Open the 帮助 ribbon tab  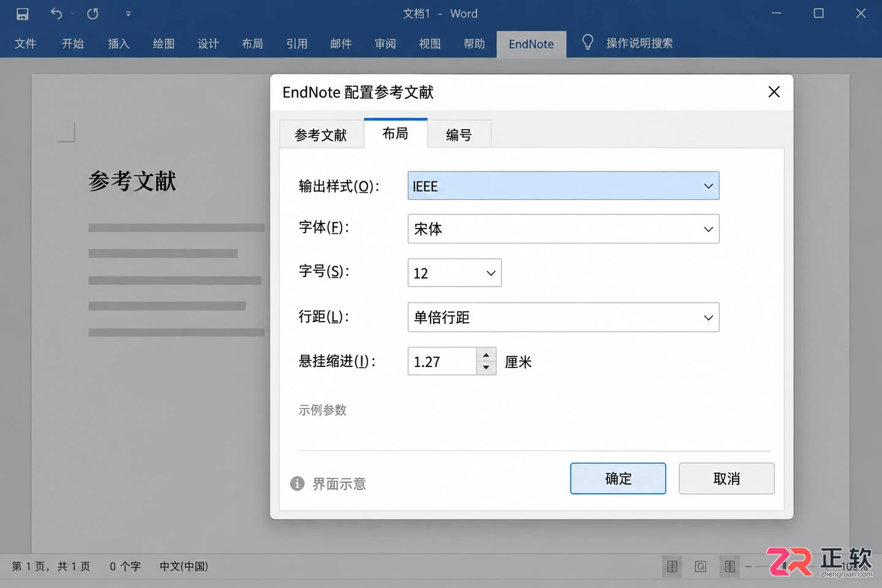pyautogui.click(x=474, y=43)
